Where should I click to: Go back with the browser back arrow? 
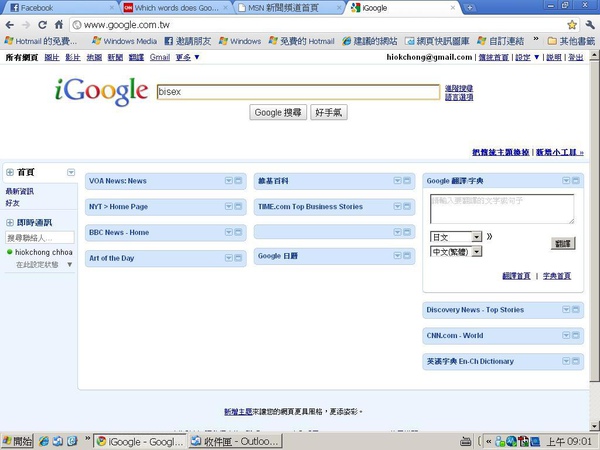[10, 25]
